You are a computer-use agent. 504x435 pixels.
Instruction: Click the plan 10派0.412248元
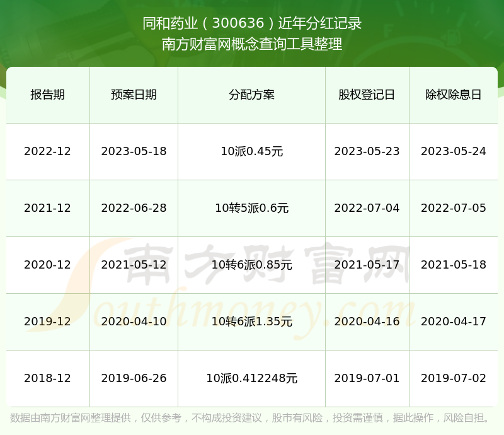(251, 378)
